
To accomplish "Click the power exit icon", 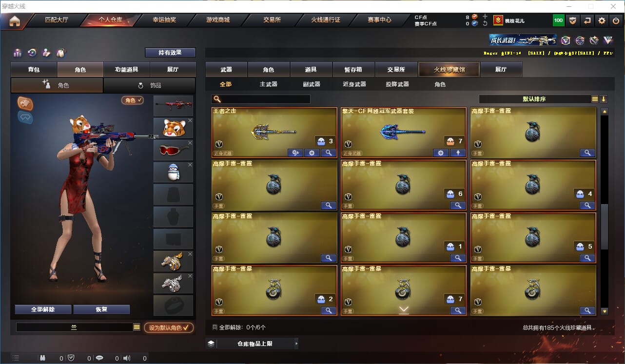I will [x=616, y=20].
